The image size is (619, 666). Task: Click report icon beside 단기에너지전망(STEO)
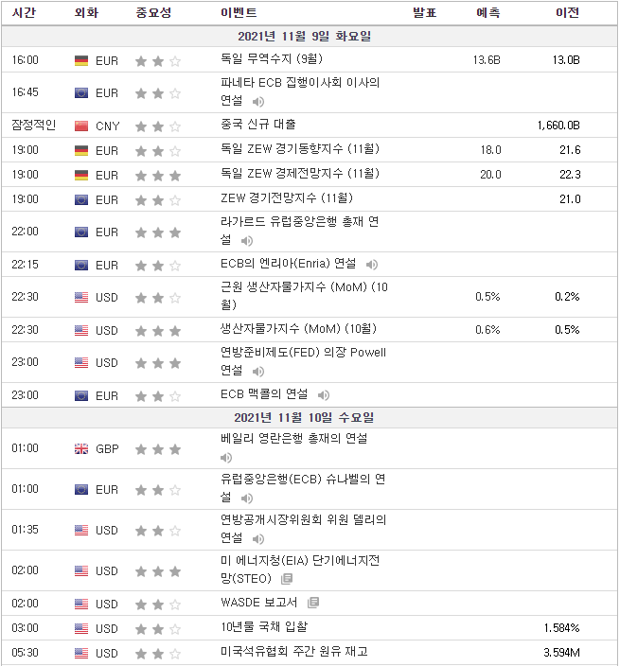click(x=287, y=579)
